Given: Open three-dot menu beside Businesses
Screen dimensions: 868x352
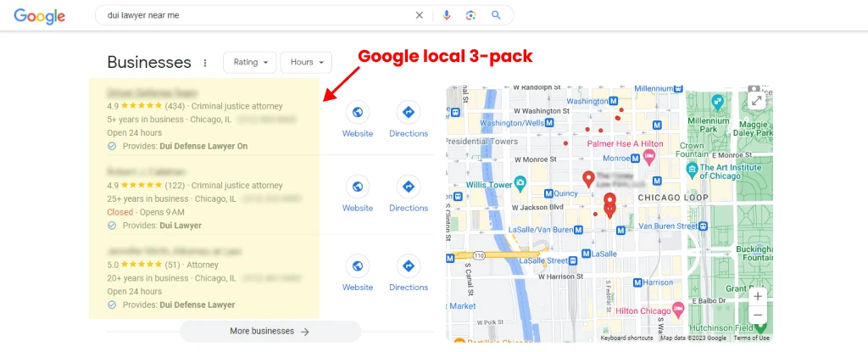Looking at the screenshot, I should pyautogui.click(x=205, y=63).
